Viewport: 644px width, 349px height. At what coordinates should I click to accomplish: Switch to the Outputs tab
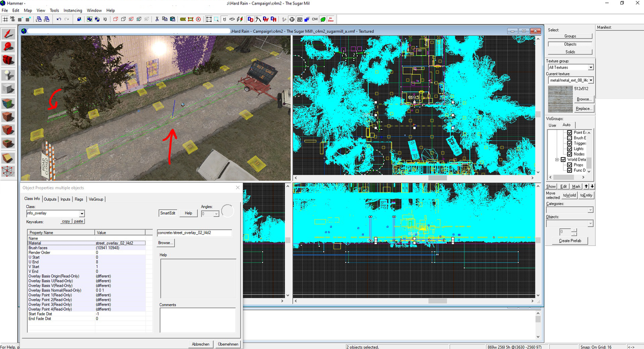[50, 199]
